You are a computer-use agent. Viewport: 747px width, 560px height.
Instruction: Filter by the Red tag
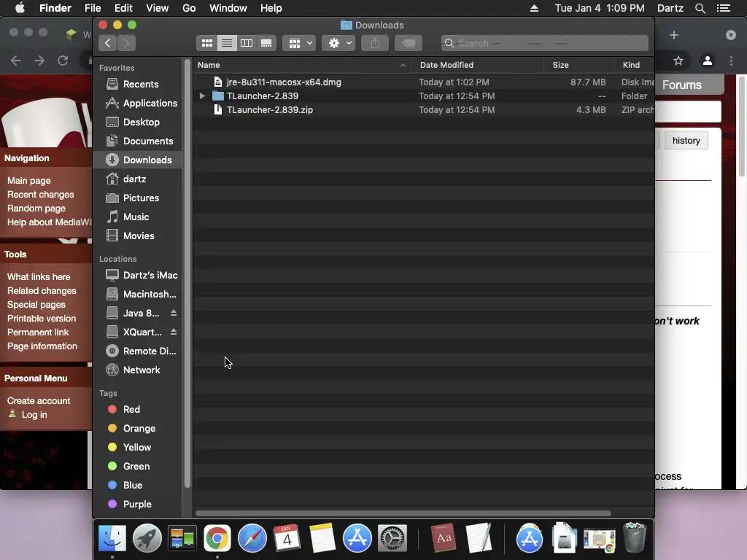tap(137, 410)
